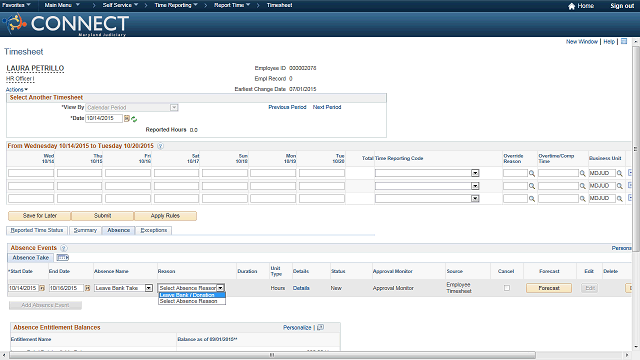Click New Window link
This screenshot has width=640, height=360.
click(x=582, y=42)
